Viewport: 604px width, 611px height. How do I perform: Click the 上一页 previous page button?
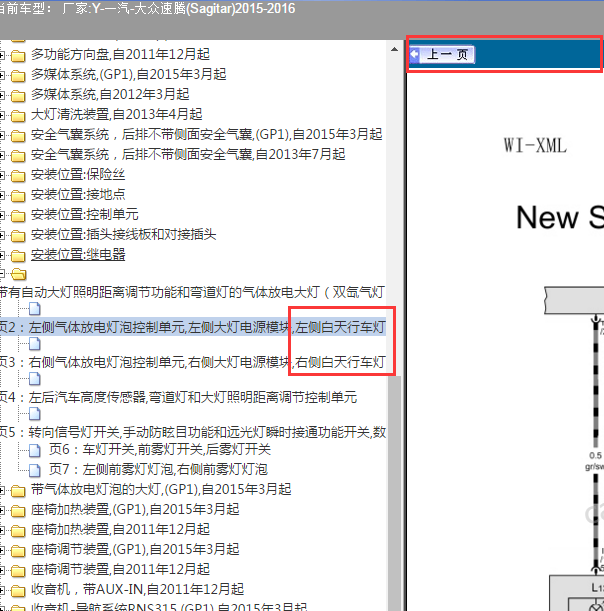click(x=442, y=54)
